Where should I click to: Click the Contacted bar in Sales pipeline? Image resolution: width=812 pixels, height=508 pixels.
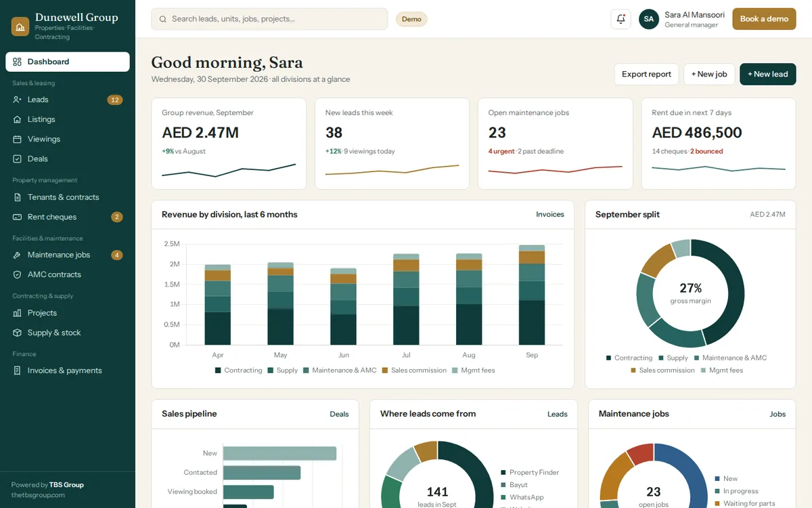pyautogui.click(x=262, y=473)
